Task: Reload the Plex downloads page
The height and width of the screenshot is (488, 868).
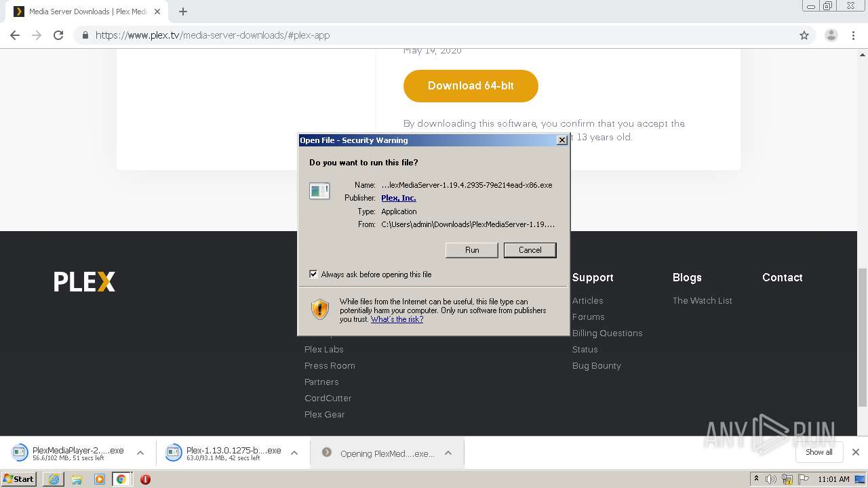Action: (x=58, y=35)
